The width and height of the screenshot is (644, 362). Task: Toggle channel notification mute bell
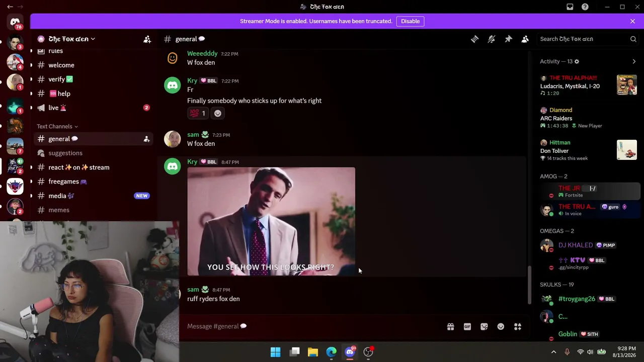[x=492, y=39]
